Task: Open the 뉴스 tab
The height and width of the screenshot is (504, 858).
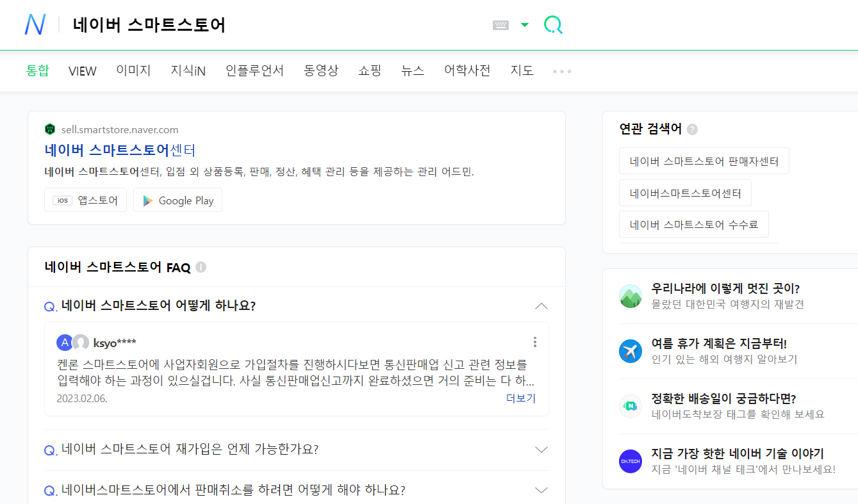Action: (x=413, y=70)
